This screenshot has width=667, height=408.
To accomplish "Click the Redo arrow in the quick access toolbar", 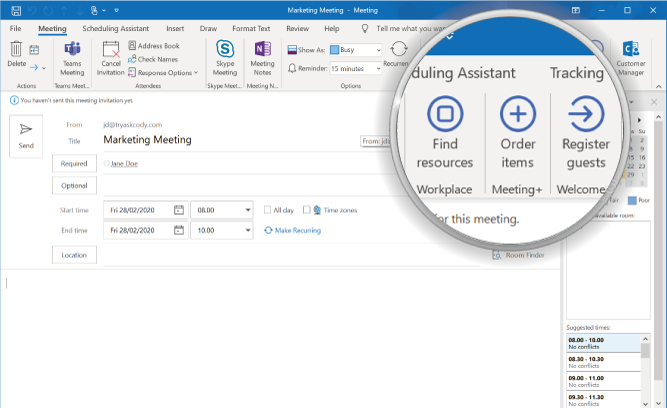I will tap(49, 10).
